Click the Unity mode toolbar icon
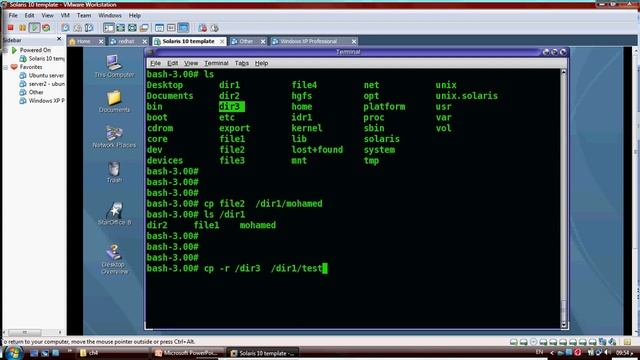Image resolution: width=640 pixels, height=360 pixels. pos(144,28)
